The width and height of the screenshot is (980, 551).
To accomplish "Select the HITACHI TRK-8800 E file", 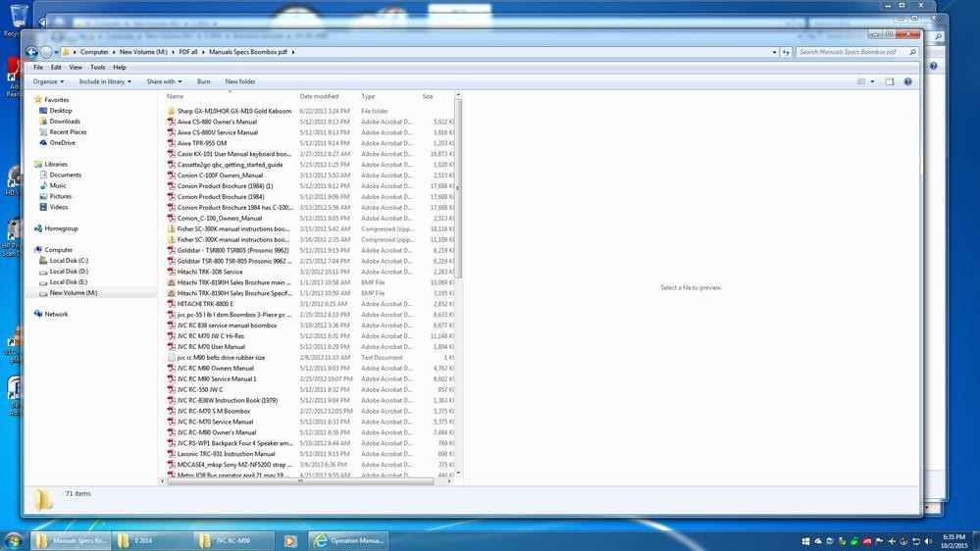I will point(205,304).
